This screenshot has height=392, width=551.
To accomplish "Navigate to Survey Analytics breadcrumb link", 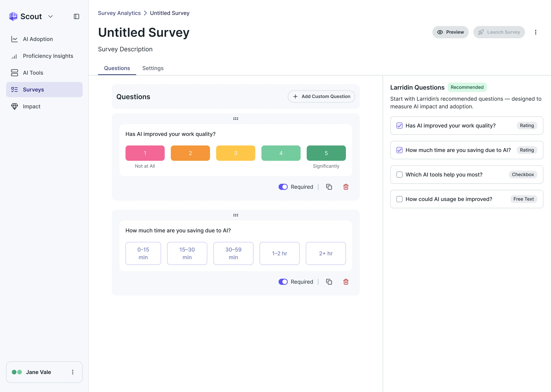I will point(119,13).
